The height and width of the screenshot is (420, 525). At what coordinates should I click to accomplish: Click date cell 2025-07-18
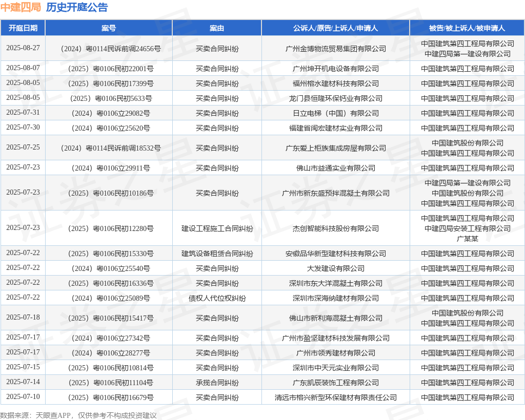coord(23,318)
